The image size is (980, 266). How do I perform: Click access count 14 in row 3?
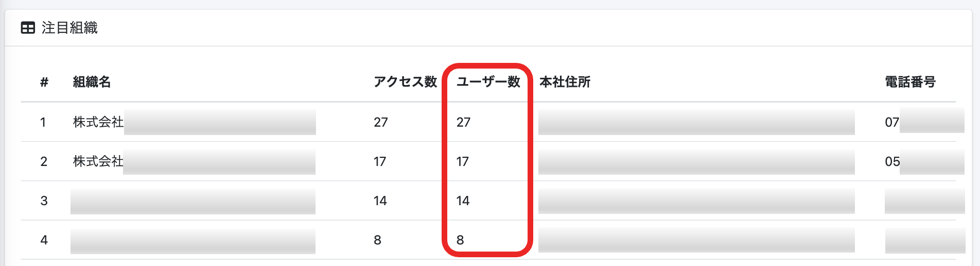coord(380,201)
